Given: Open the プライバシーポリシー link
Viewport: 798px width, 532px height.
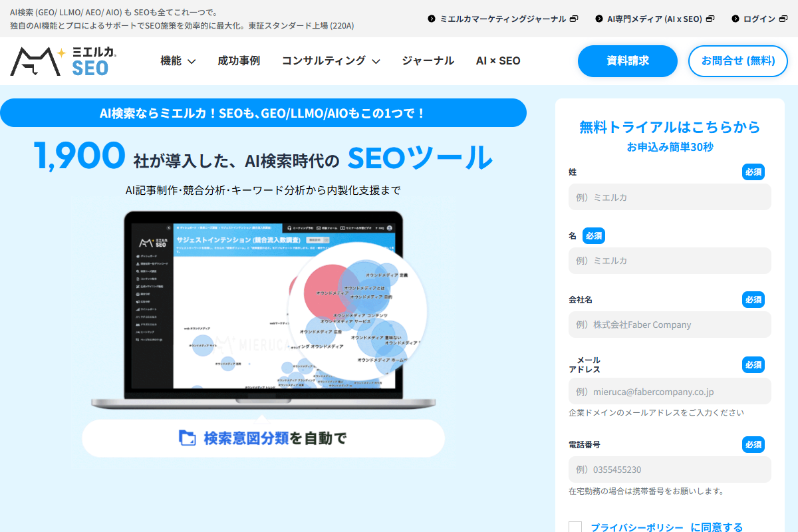Looking at the screenshot, I should tap(637, 527).
